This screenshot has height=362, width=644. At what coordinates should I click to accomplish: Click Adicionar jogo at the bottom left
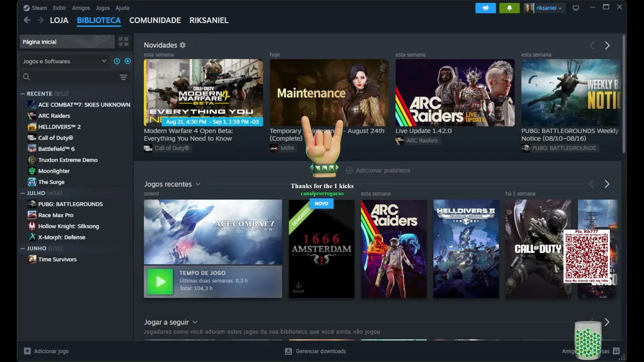pyautogui.click(x=46, y=351)
